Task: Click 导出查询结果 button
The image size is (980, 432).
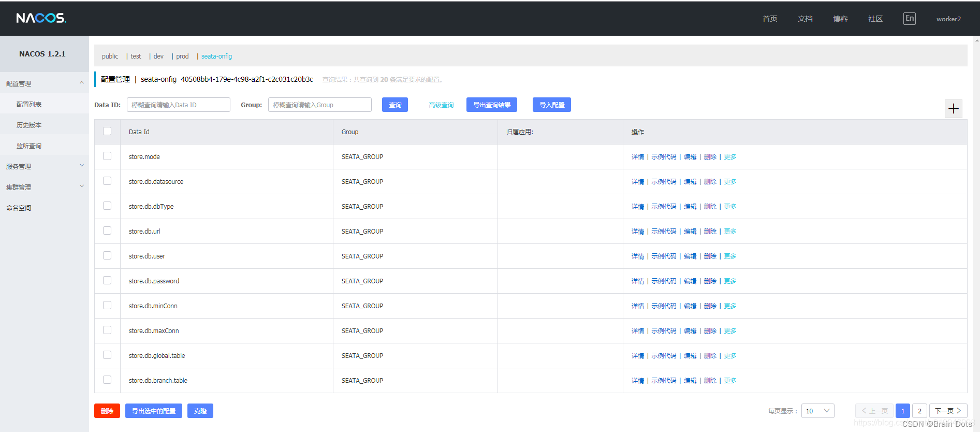Action: pyautogui.click(x=492, y=105)
